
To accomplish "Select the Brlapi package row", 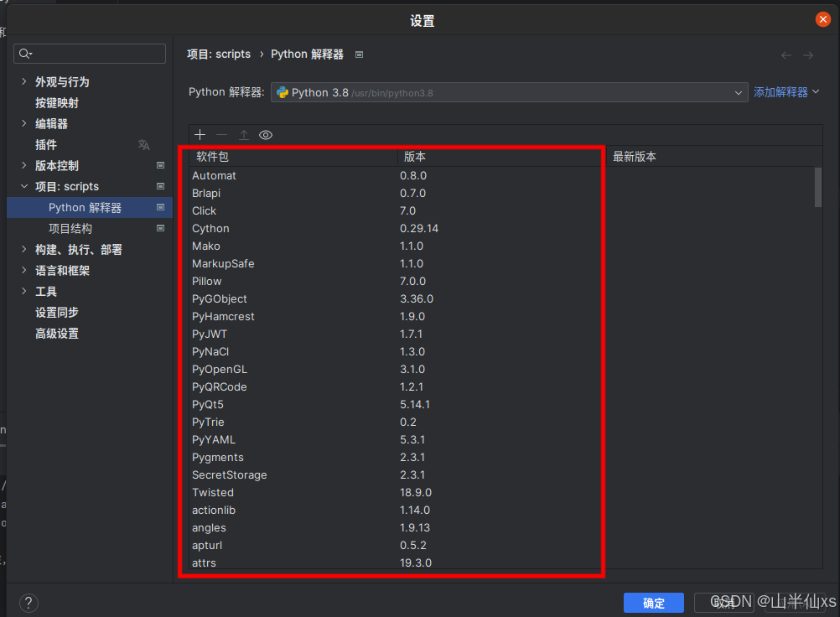I will [x=502, y=194].
